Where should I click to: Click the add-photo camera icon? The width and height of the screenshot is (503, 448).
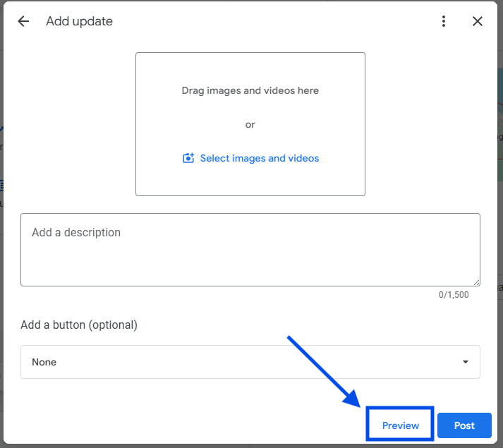[x=188, y=158]
